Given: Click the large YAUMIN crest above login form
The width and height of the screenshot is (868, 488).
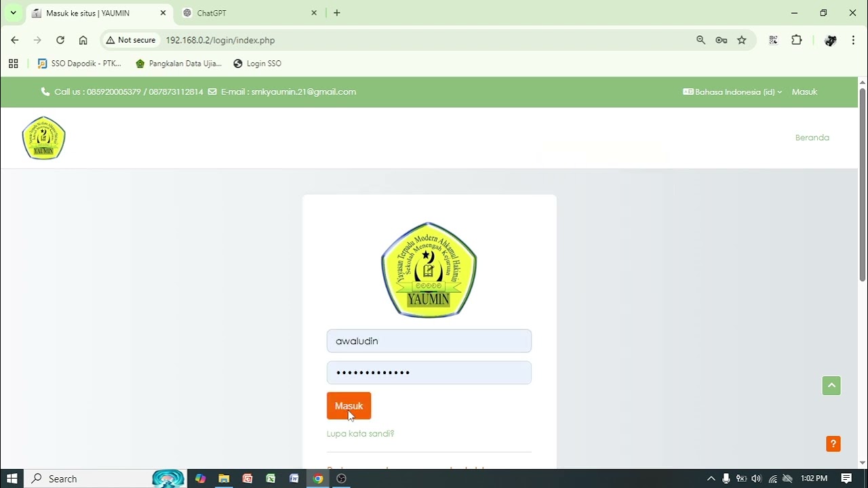Looking at the screenshot, I should [x=429, y=270].
